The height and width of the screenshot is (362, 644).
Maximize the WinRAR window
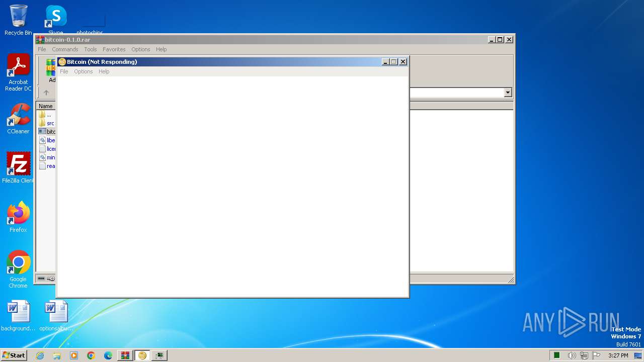coord(500,40)
